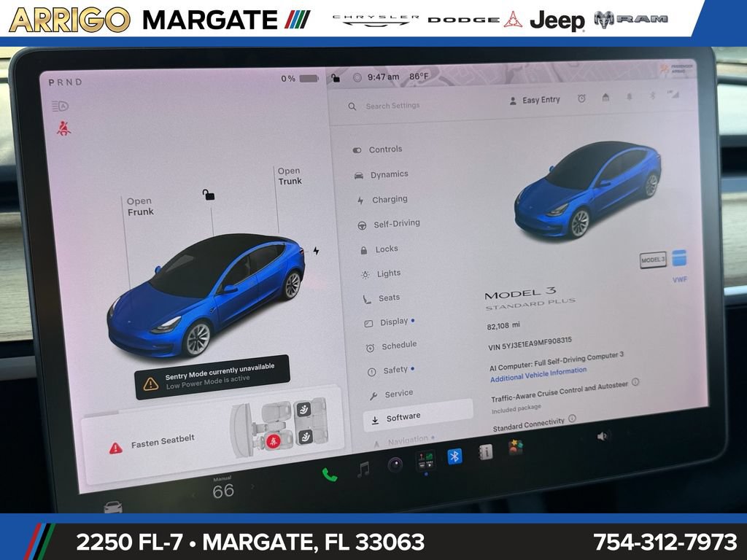Tap the 0% battery indicator
The width and height of the screenshot is (747, 560).
point(300,79)
